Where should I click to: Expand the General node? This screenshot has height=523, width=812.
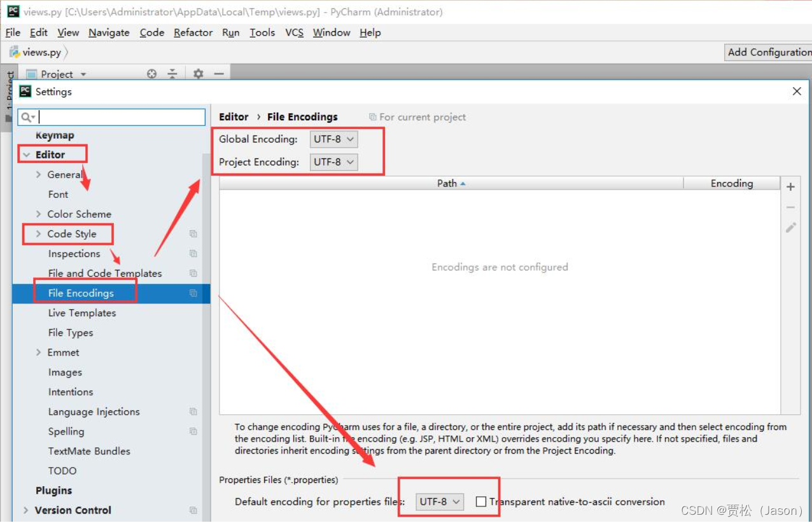pos(39,174)
